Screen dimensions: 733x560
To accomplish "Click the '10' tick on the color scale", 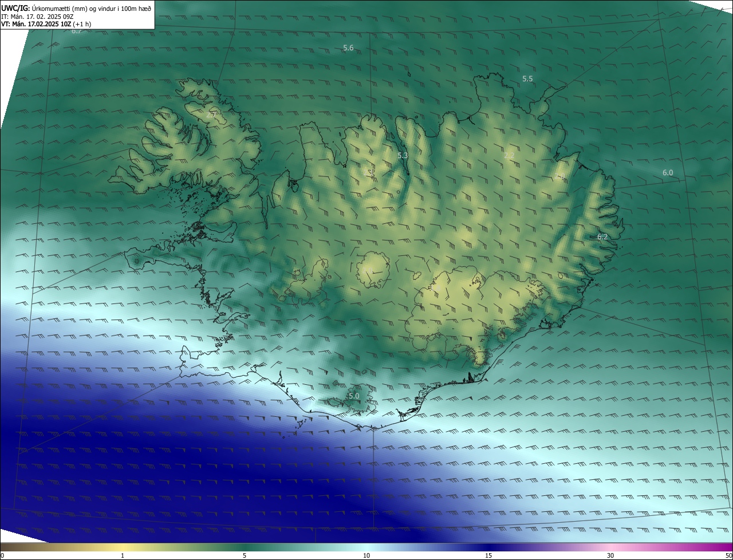I will pyautogui.click(x=366, y=555).
